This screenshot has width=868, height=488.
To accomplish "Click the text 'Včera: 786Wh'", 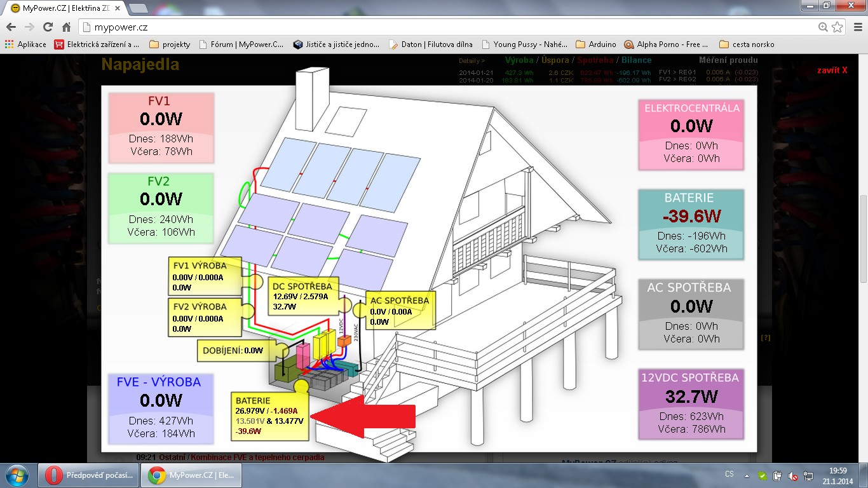I will 692,429.
